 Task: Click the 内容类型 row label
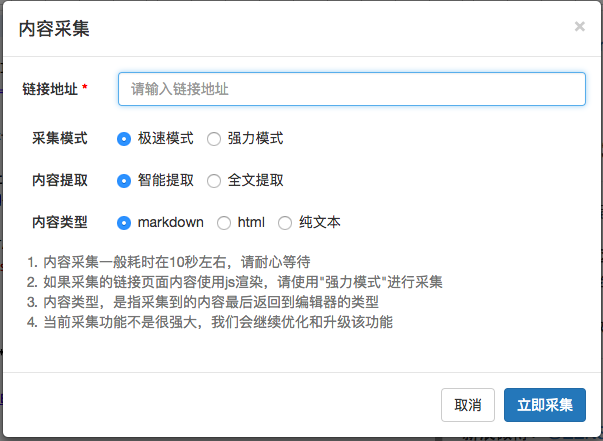60,222
